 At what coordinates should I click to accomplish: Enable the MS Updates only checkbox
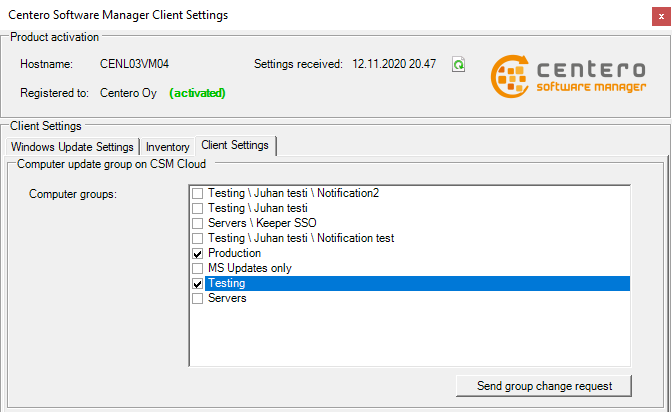pyautogui.click(x=198, y=268)
